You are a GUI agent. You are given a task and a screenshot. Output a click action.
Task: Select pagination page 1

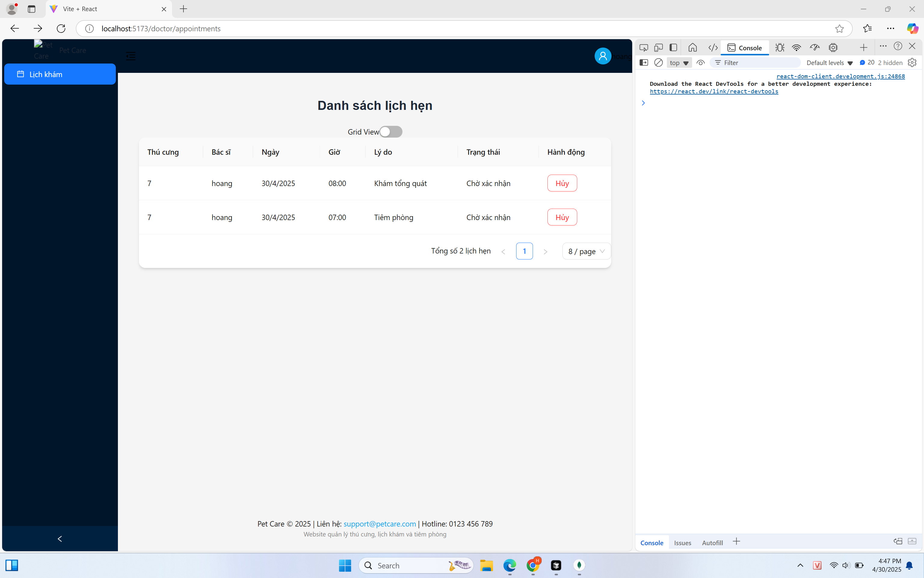pyautogui.click(x=524, y=251)
